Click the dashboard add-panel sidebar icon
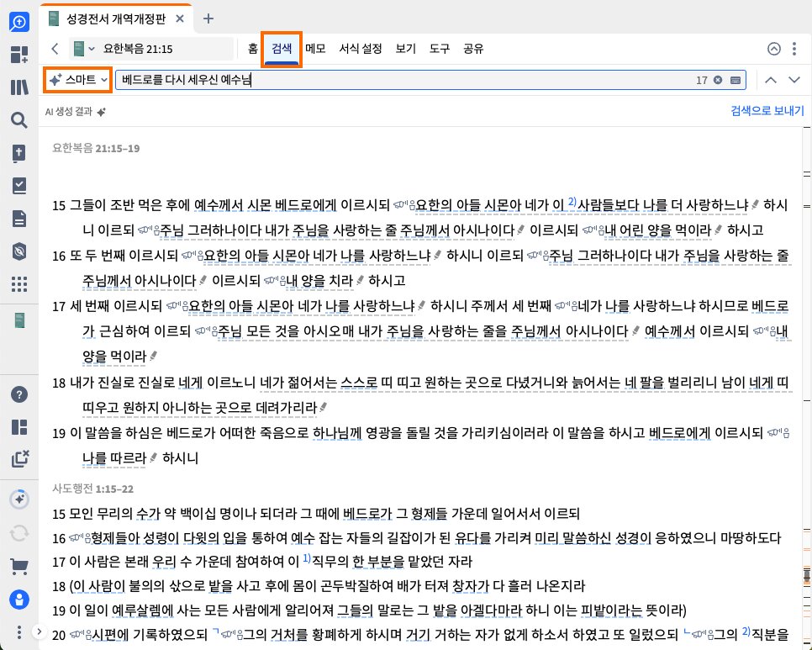Viewport: 812px width, 650px height. tap(19, 55)
